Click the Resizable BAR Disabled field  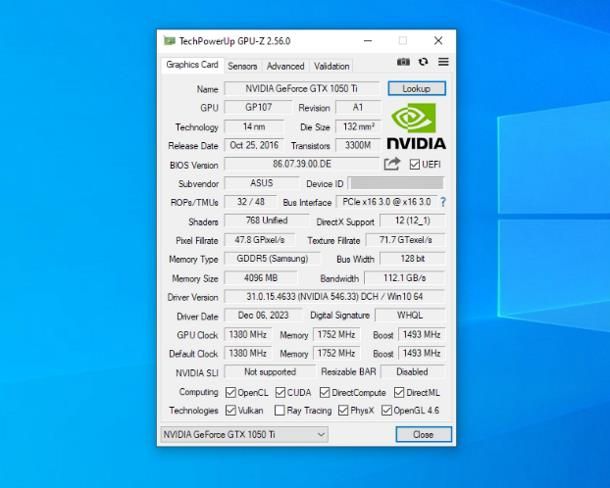[413, 372]
